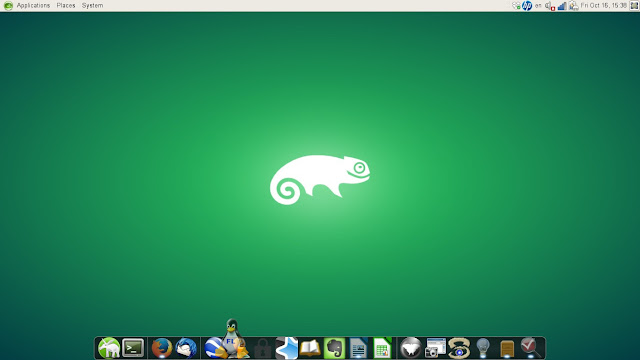
Task: Click the dark padlock icon in dock
Action: 262,348
